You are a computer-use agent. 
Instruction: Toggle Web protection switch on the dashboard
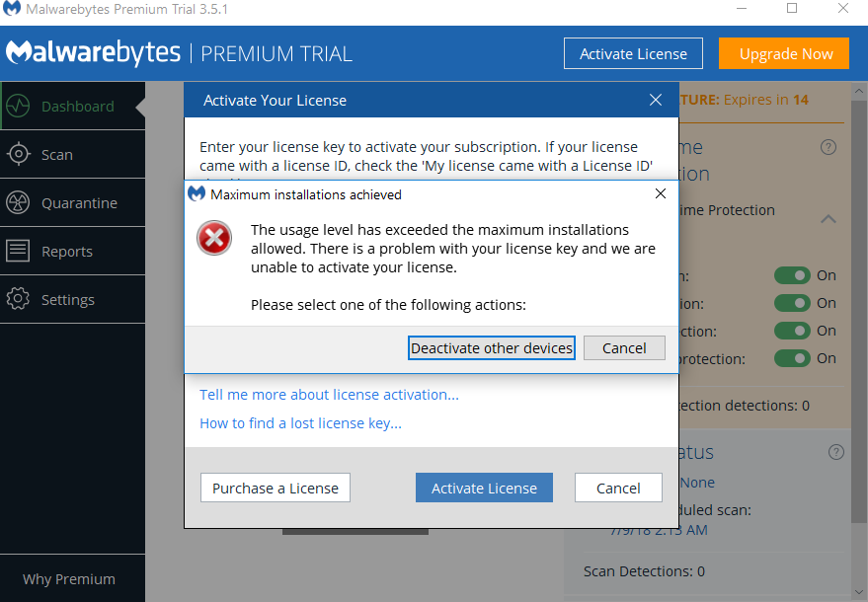click(x=792, y=275)
